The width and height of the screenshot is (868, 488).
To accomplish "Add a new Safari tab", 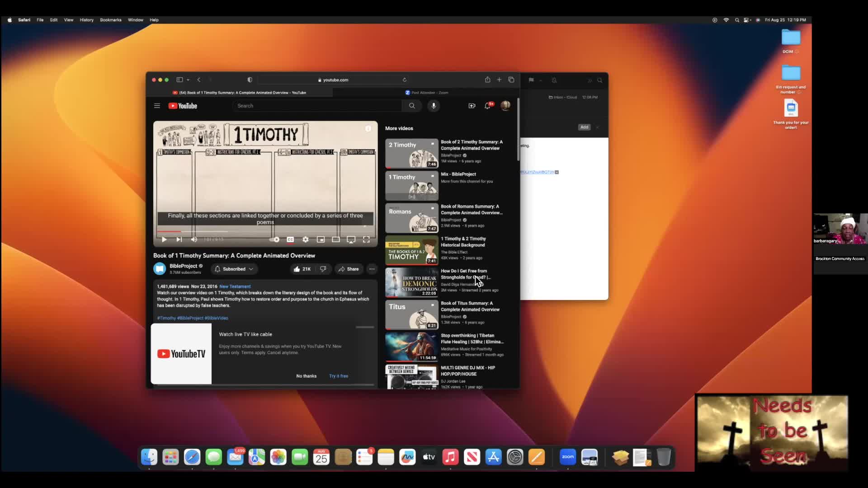I will coord(499,80).
